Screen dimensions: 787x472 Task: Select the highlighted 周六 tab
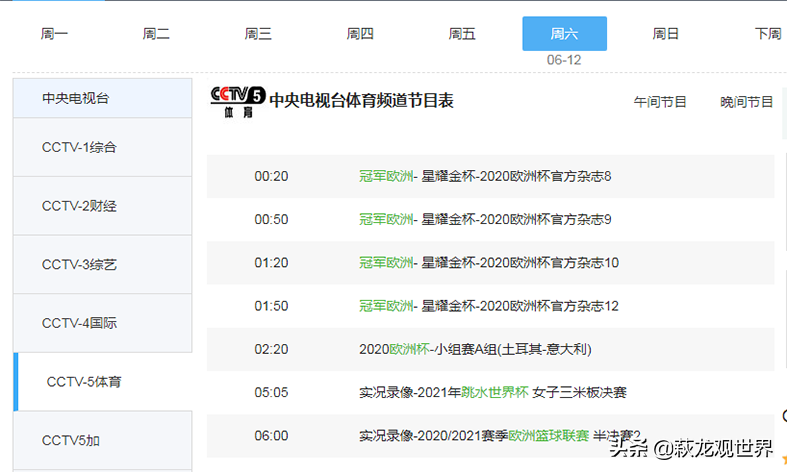565,34
